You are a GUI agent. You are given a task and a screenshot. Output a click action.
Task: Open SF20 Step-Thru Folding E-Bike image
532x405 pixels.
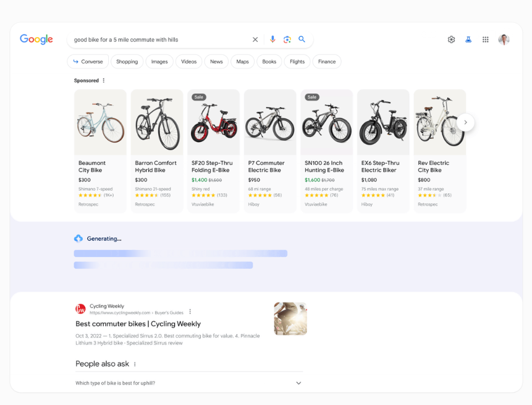click(214, 122)
